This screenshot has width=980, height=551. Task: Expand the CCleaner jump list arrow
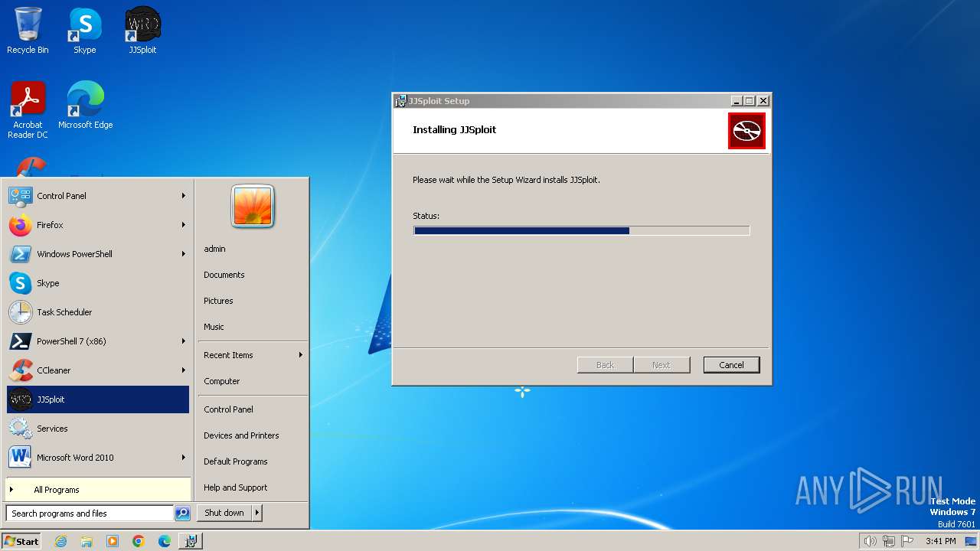point(184,370)
